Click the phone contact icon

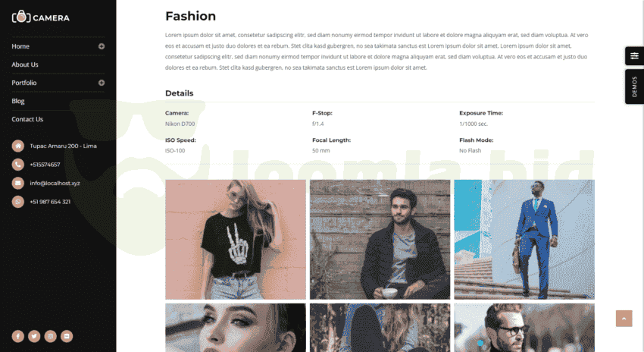click(18, 165)
